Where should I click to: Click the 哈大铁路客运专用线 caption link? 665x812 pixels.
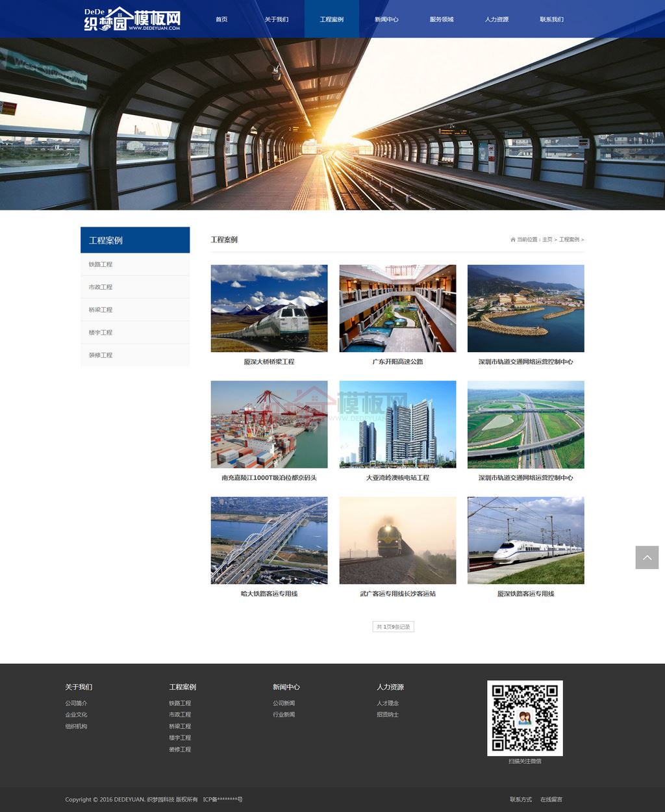coord(269,594)
